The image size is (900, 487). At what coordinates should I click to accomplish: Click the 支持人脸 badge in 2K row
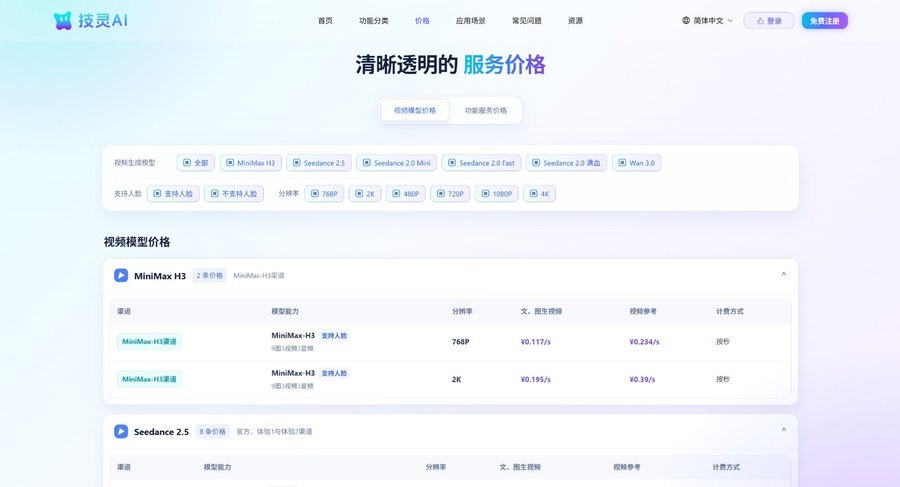click(x=334, y=373)
